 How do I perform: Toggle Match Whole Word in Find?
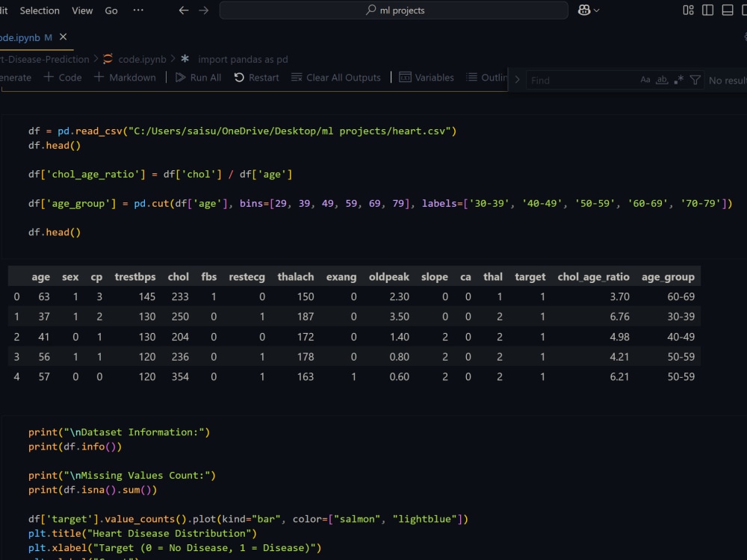(662, 80)
